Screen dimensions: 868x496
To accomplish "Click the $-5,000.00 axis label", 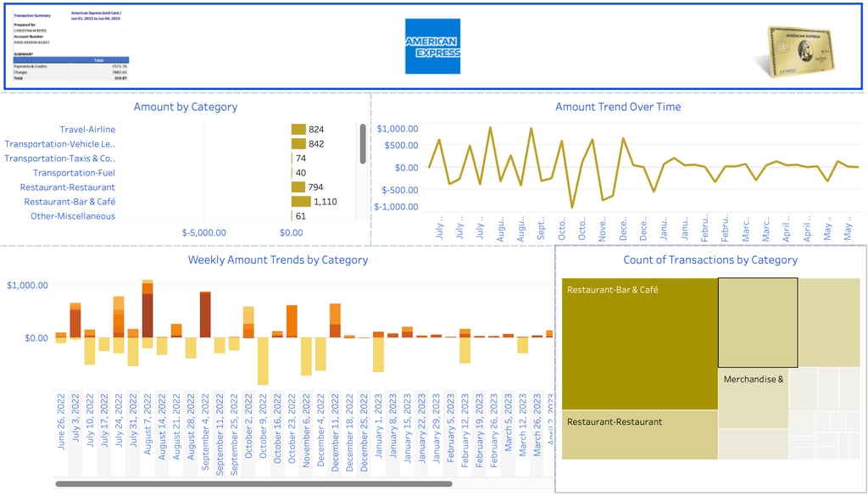I will pyautogui.click(x=203, y=232).
